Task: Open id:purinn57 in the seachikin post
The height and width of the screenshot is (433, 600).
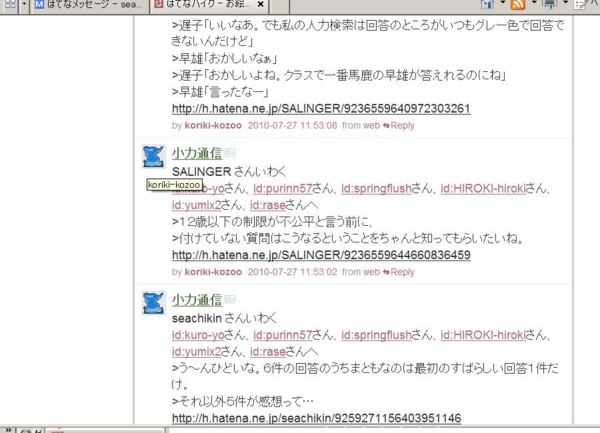Action: 283,335
